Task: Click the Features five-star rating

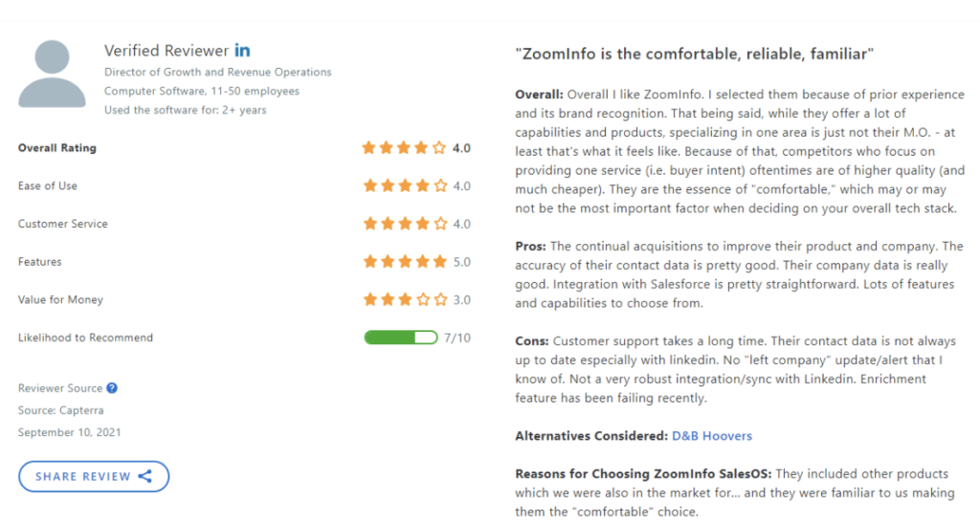Action: [406, 262]
